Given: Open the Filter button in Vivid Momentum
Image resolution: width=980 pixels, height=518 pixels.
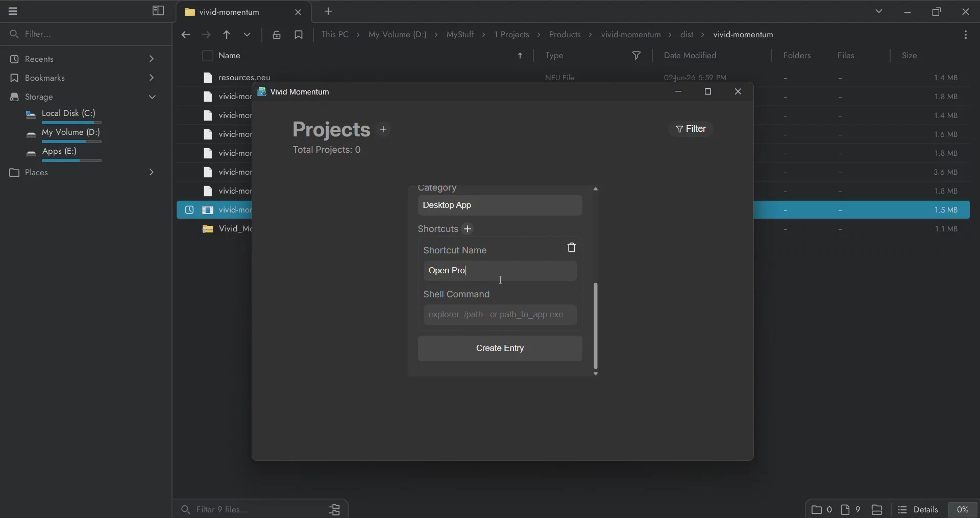Looking at the screenshot, I should [x=692, y=129].
